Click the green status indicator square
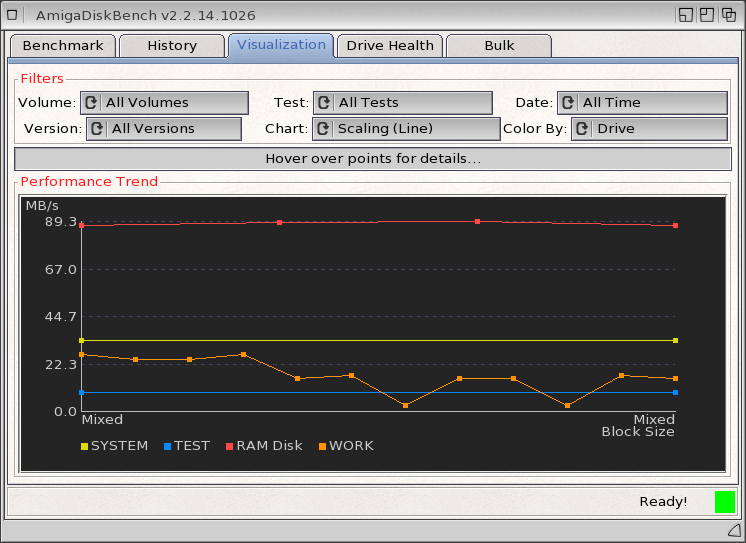The image size is (746, 543). pyautogui.click(x=725, y=502)
